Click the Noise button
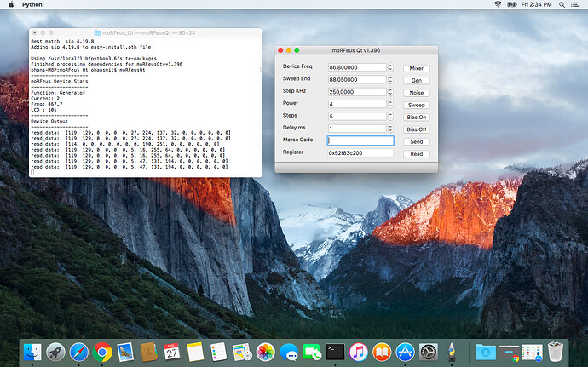Screen dimensions: 588x367 point(416,93)
